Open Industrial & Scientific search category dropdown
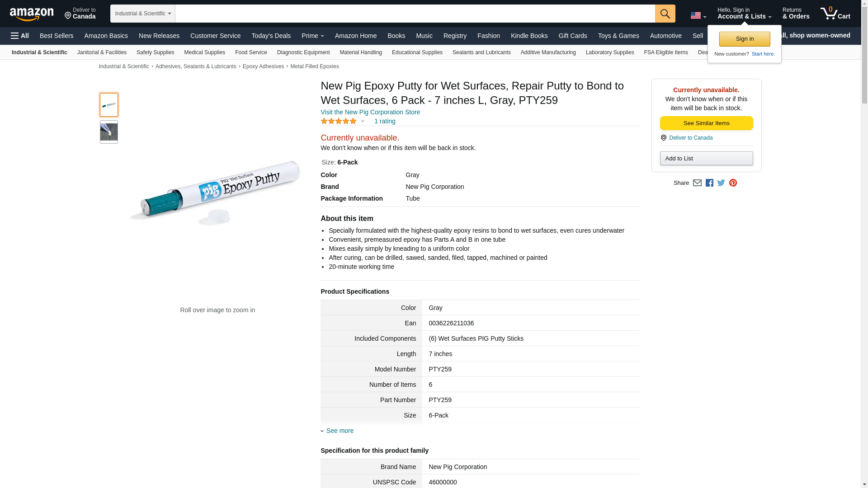Viewport: 868px width, 488px height. [143, 14]
